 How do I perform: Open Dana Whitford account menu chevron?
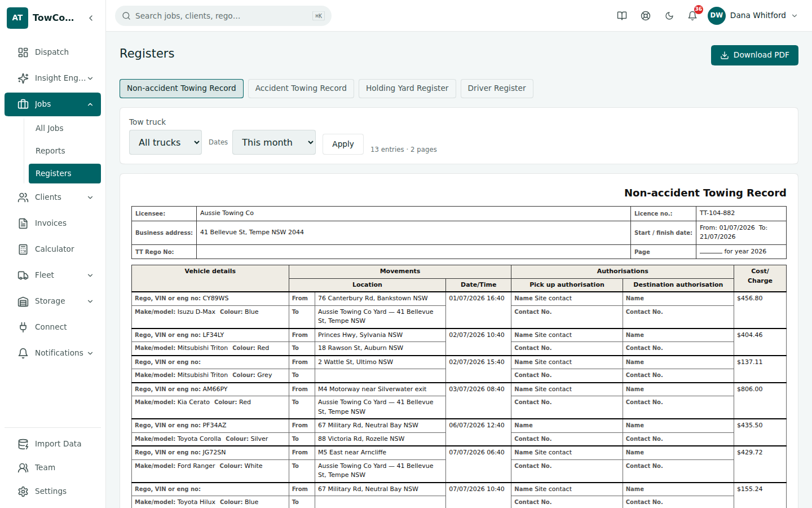pyautogui.click(x=795, y=16)
